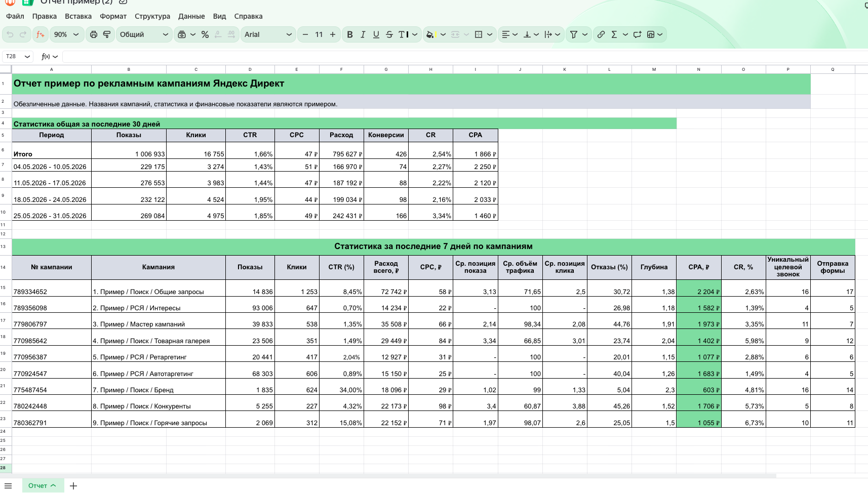Image resolution: width=868 pixels, height=493 pixels.
Task: Add a new sheet with plus icon
Action: click(73, 486)
